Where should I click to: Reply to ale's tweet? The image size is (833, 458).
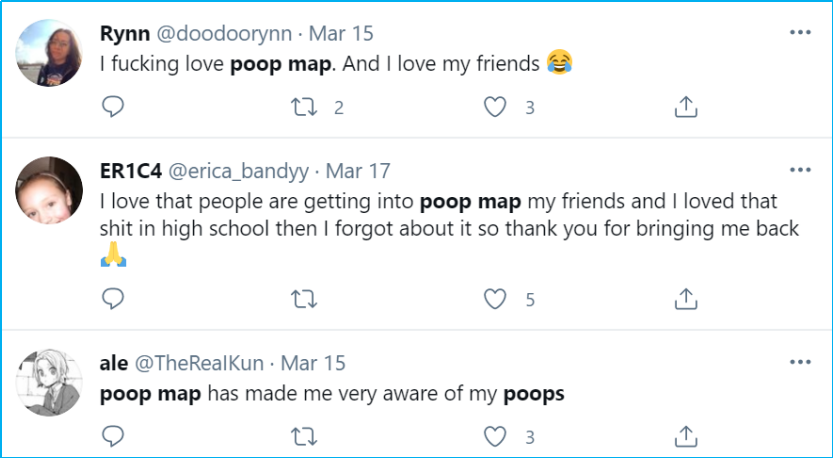pyautogui.click(x=114, y=436)
